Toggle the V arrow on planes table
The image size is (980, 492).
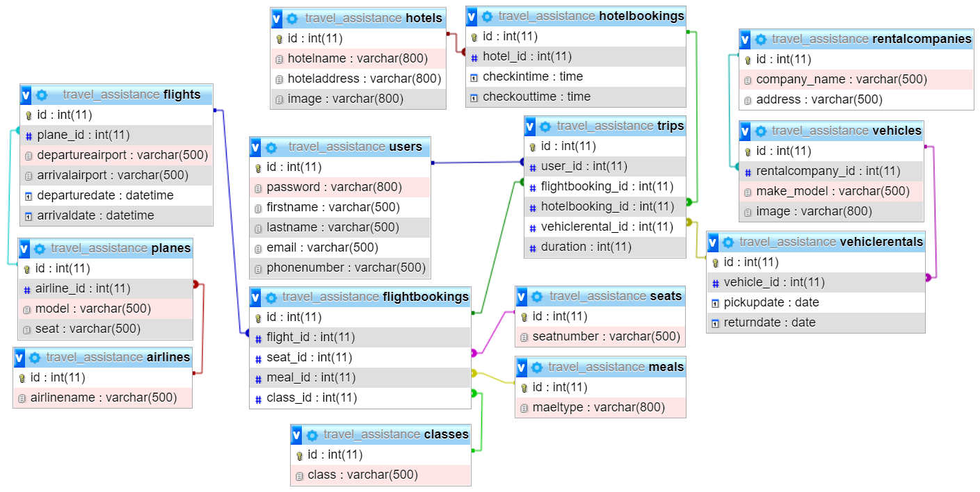pyautogui.click(x=25, y=249)
